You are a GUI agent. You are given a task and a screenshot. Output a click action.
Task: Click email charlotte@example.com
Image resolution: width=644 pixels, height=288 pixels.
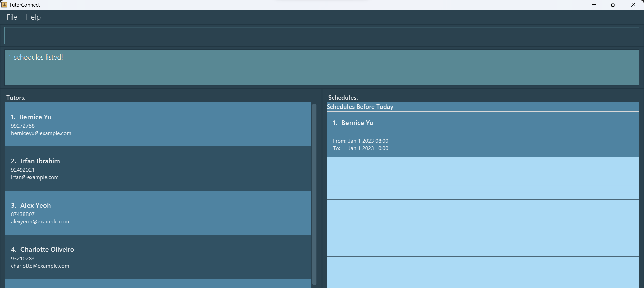pyautogui.click(x=40, y=266)
